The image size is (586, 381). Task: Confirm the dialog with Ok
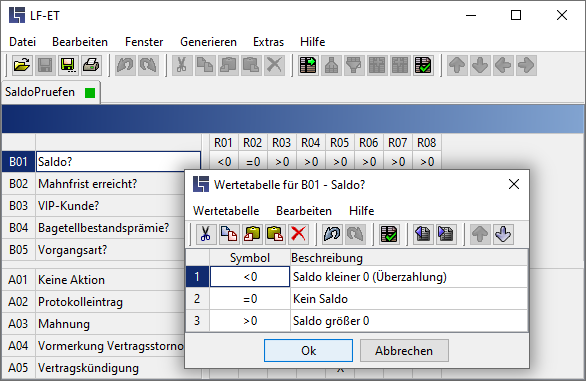point(308,351)
